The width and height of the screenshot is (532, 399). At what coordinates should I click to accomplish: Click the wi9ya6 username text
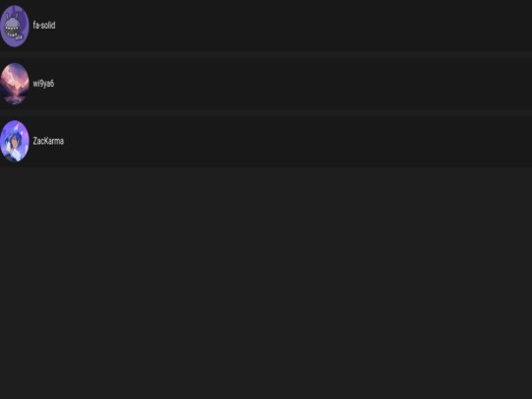[x=43, y=84]
